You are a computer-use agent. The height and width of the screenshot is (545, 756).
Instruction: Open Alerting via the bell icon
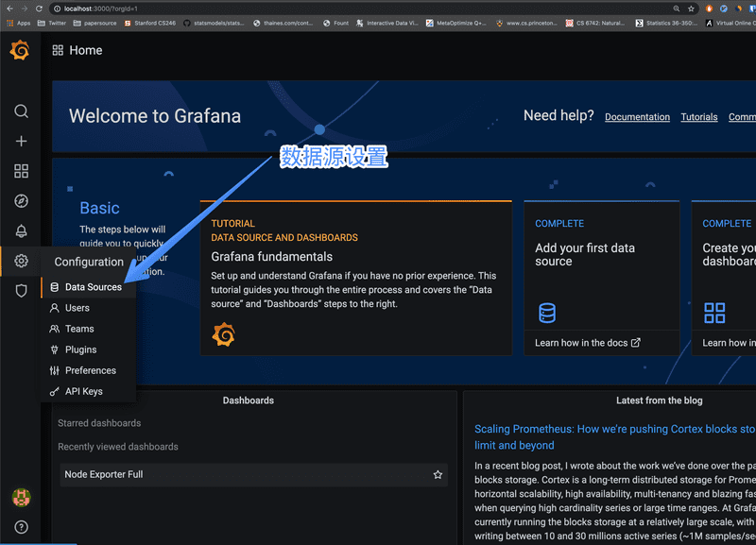click(x=21, y=230)
